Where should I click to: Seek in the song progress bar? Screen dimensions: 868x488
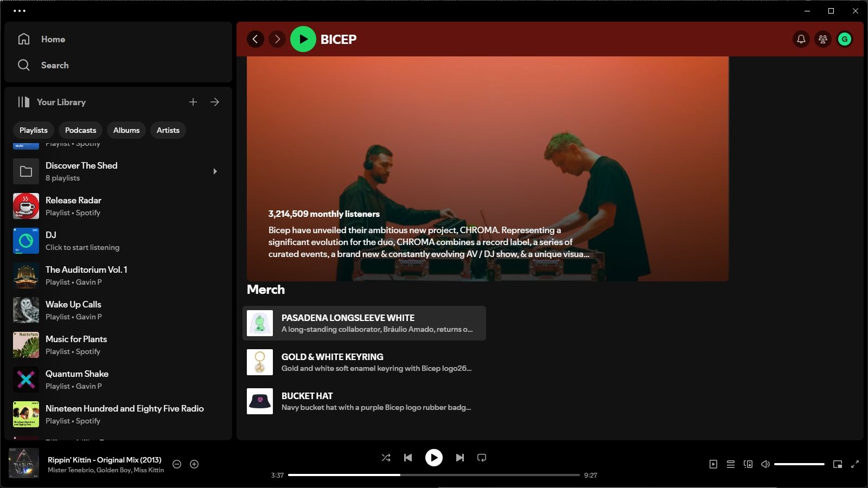[434, 475]
